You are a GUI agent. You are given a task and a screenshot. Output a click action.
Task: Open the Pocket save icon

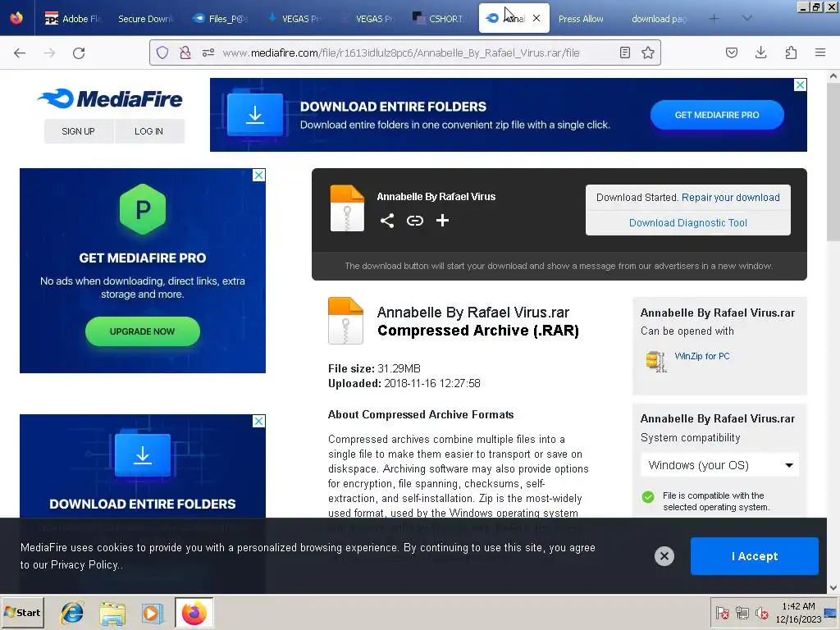pyautogui.click(x=731, y=52)
